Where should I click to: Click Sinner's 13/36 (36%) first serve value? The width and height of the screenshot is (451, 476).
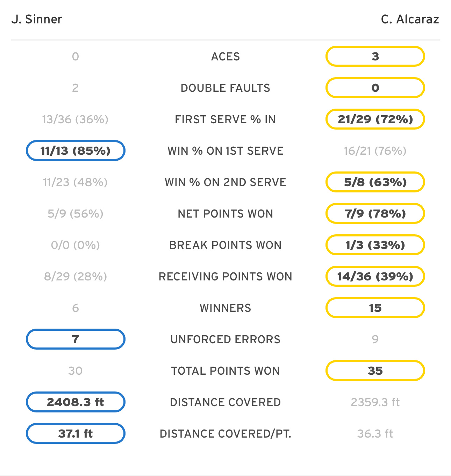[76, 119]
